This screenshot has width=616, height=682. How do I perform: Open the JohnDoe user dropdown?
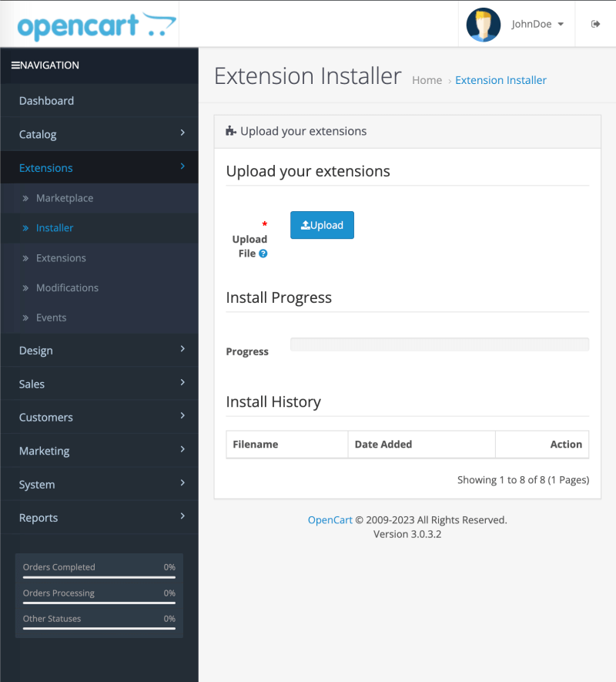(537, 24)
